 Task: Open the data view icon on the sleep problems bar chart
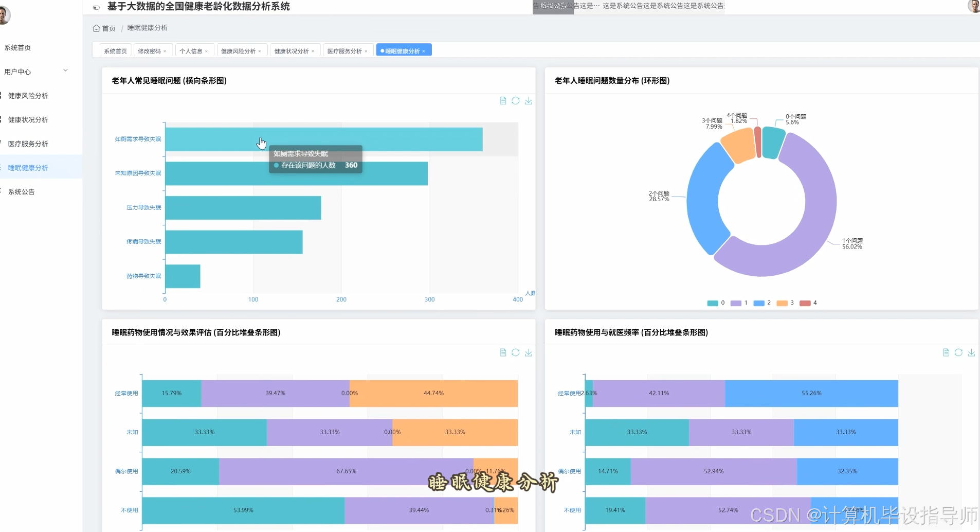click(x=502, y=101)
